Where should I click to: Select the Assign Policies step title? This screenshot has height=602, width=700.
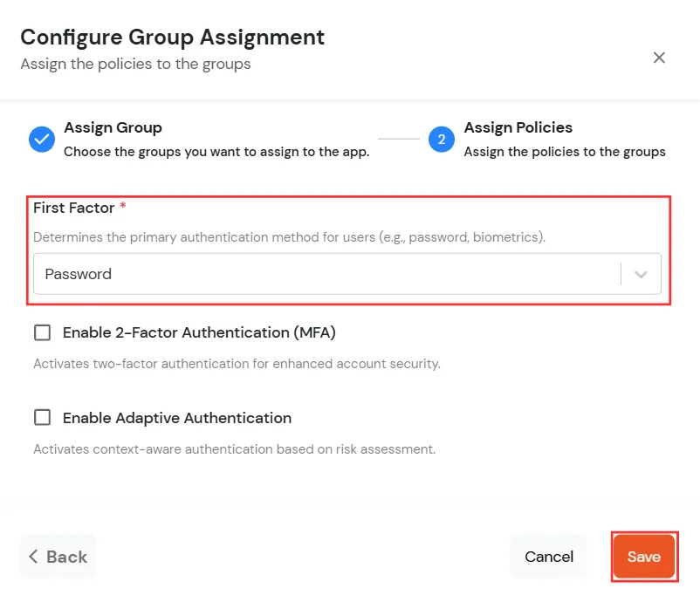click(518, 127)
